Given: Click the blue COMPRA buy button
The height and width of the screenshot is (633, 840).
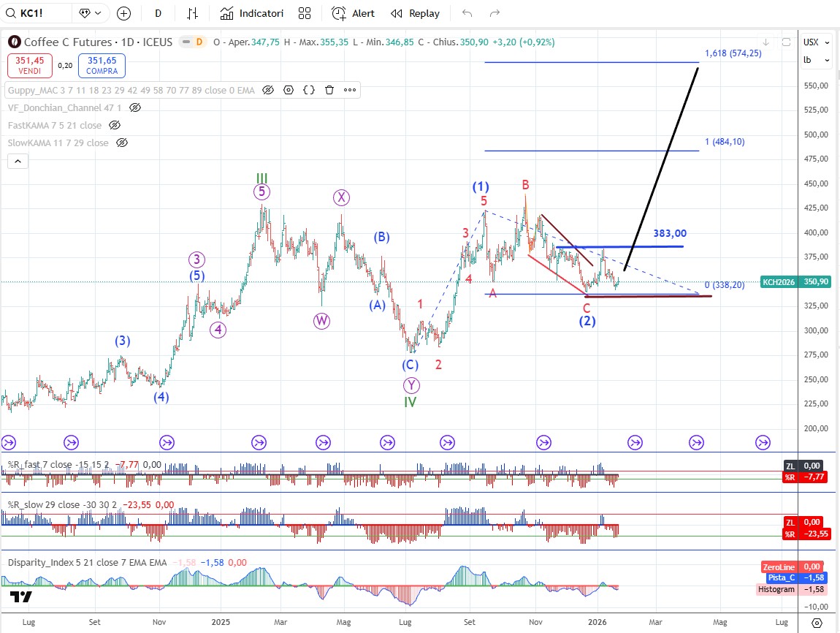Looking at the screenshot, I should [102, 66].
